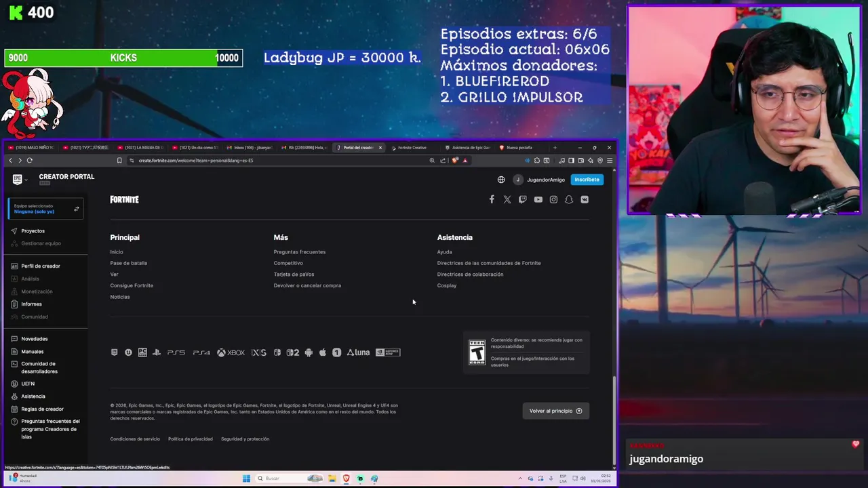Open Fortnite's YouTube icon
The image size is (868, 488).
(538, 199)
